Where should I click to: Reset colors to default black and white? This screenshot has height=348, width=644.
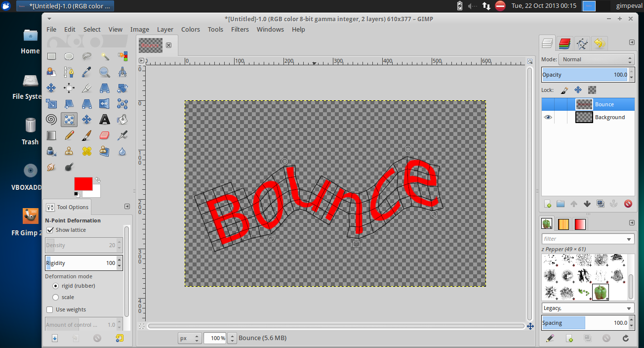[77, 194]
